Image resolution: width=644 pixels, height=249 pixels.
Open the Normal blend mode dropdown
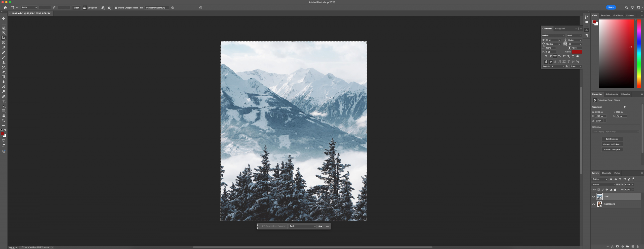(x=603, y=185)
